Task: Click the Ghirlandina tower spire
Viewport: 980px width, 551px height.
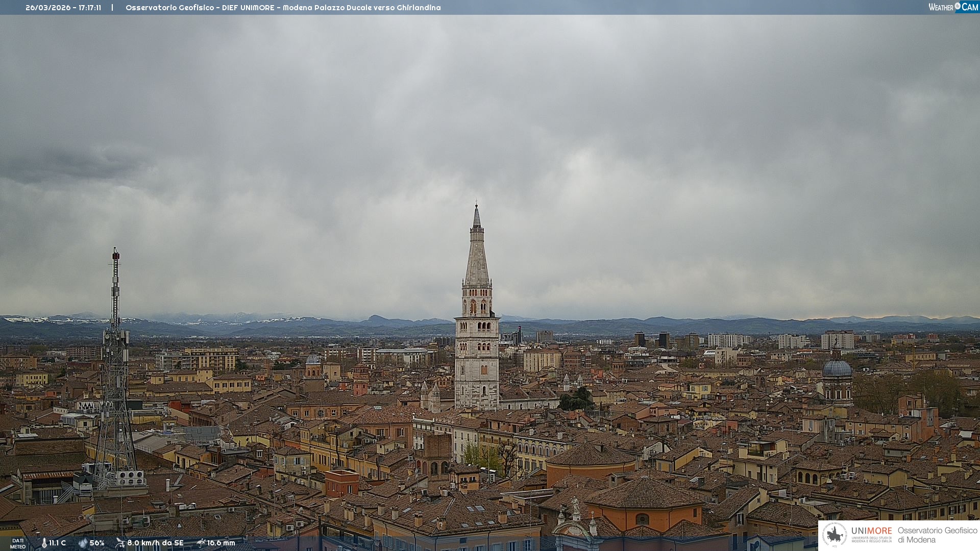Action: pyautogui.click(x=477, y=250)
